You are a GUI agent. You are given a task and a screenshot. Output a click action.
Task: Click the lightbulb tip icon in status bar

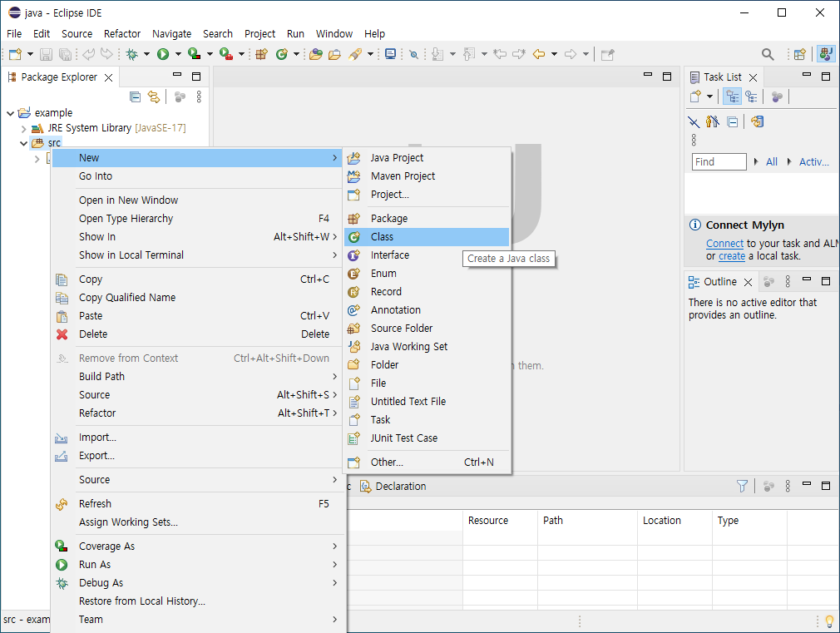[830, 621]
